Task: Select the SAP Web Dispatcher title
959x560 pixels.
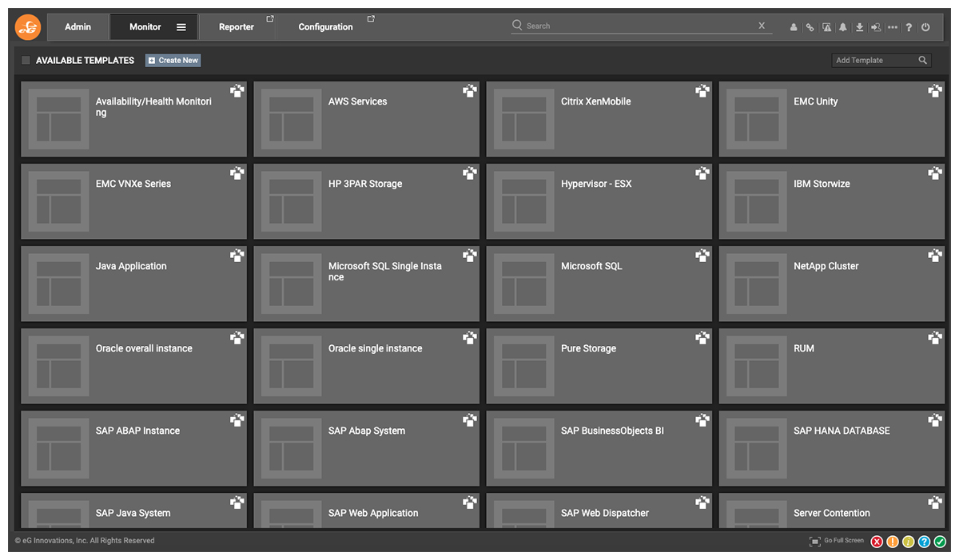Action: tap(605, 513)
